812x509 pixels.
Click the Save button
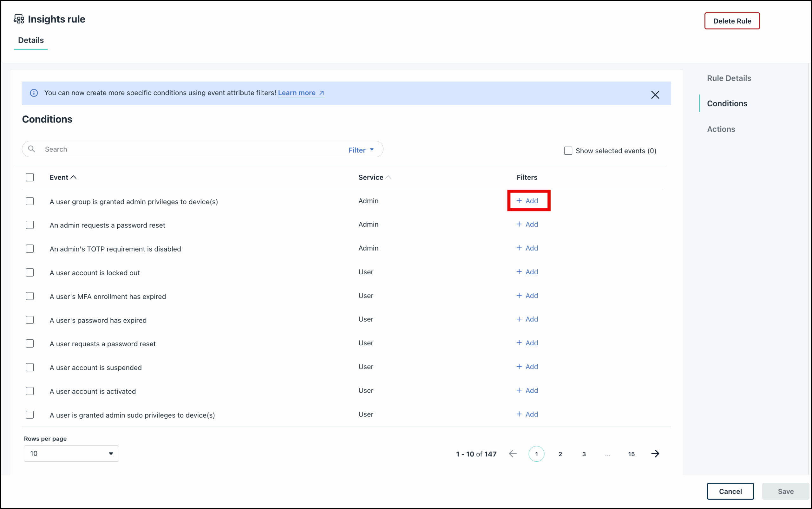tap(785, 491)
